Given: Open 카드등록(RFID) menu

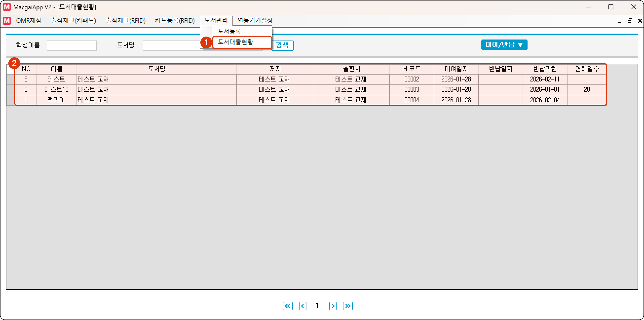Looking at the screenshot, I should [175, 20].
